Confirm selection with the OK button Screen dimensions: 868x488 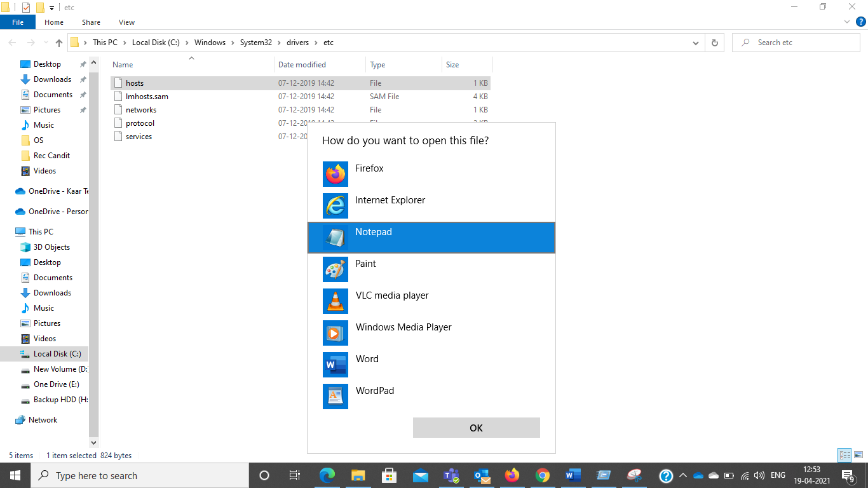point(477,428)
